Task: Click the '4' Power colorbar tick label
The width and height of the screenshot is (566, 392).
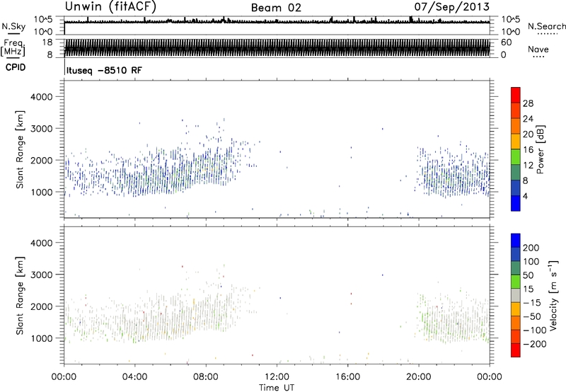Action: pyautogui.click(x=526, y=196)
